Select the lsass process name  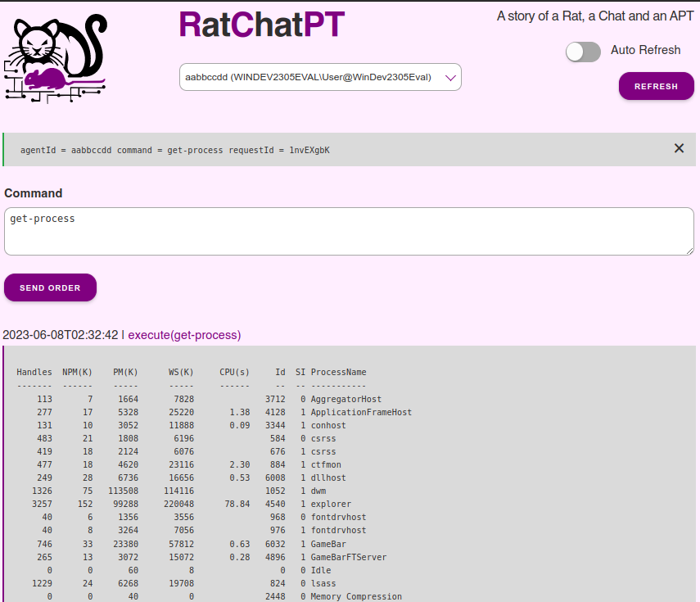(323, 583)
